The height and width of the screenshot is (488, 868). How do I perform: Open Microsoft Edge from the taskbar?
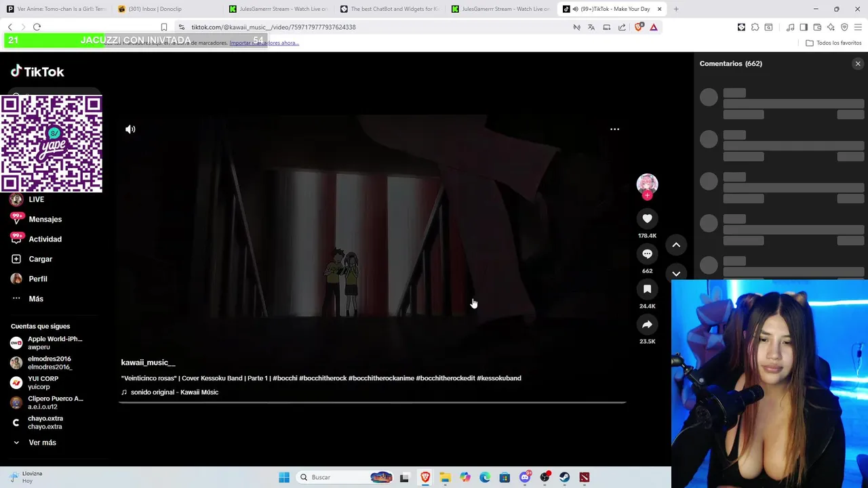485,477
